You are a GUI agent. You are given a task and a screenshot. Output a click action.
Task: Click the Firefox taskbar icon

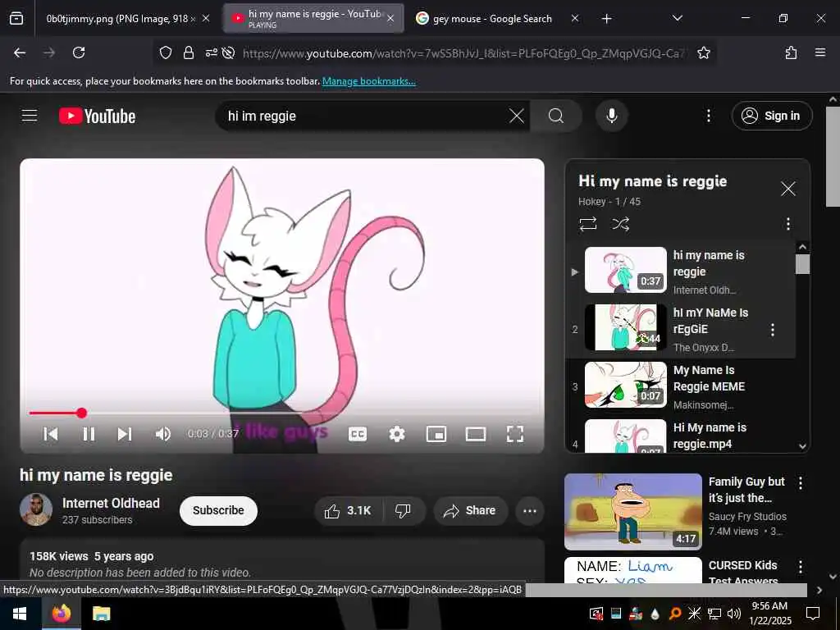pyautogui.click(x=61, y=614)
